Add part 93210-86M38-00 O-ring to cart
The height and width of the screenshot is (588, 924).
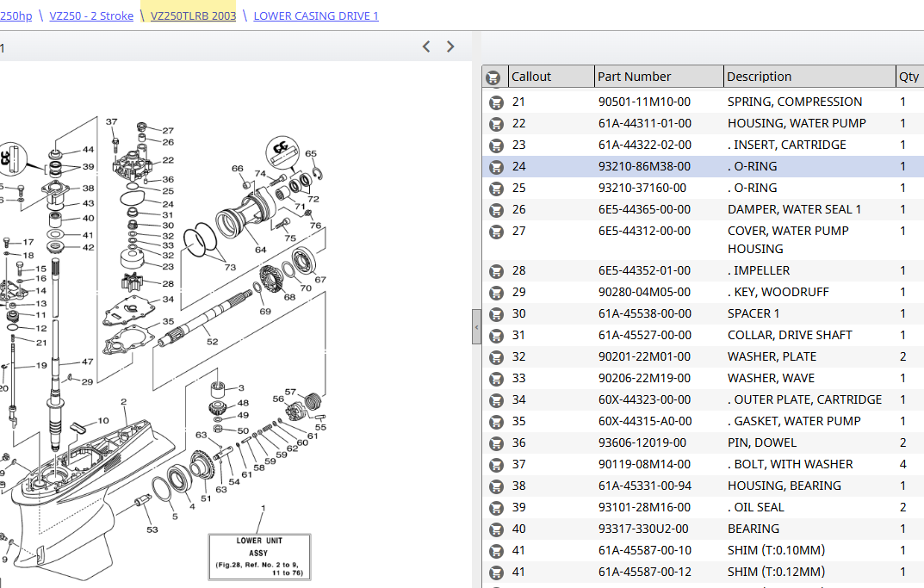496,167
